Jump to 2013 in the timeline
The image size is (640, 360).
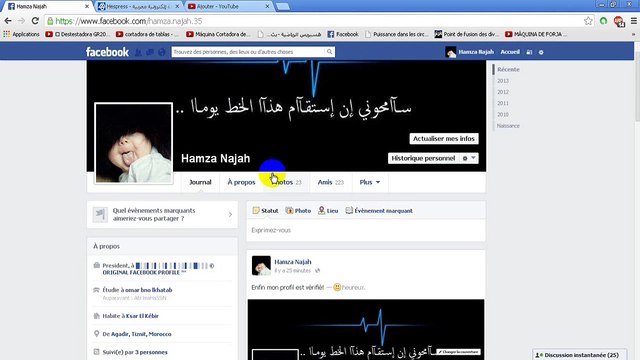coord(503,81)
